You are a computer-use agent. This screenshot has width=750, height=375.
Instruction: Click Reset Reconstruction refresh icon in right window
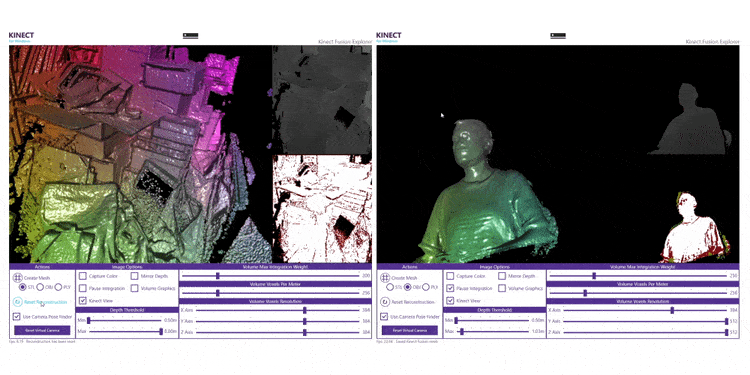385,302
